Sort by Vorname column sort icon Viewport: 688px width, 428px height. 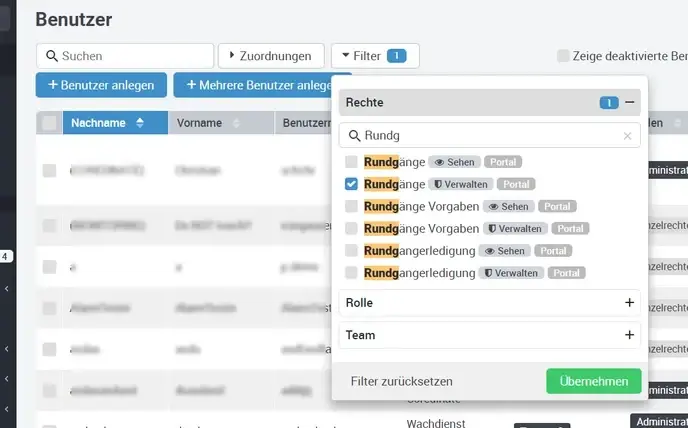click(237, 123)
